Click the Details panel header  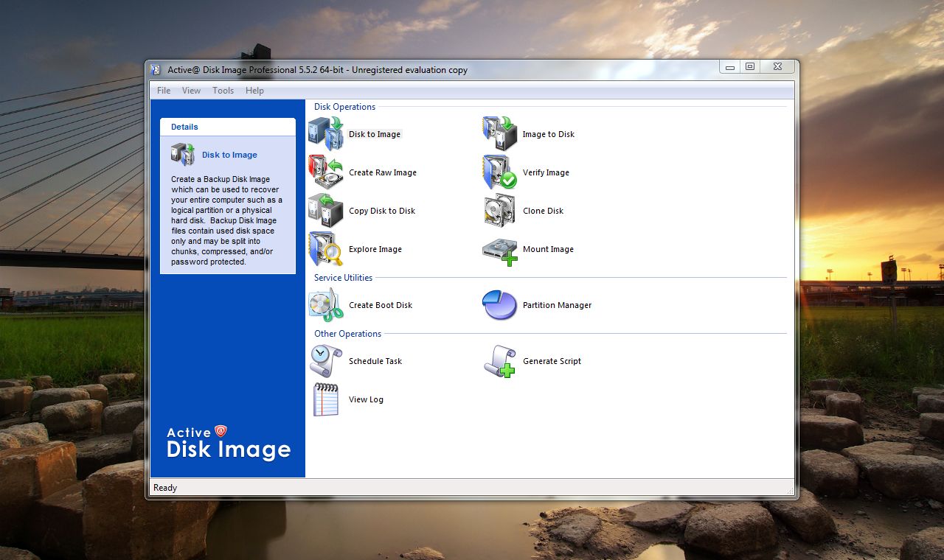pyautogui.click(x=228, y=127)
